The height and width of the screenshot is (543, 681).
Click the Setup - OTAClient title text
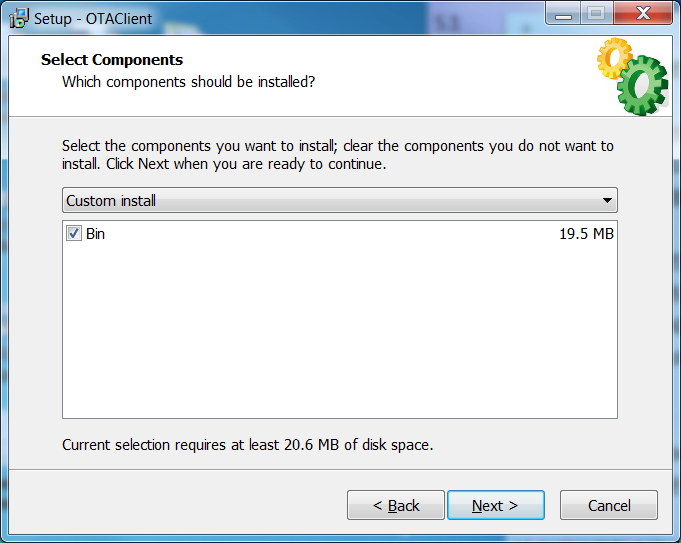[x=93, y=18]
